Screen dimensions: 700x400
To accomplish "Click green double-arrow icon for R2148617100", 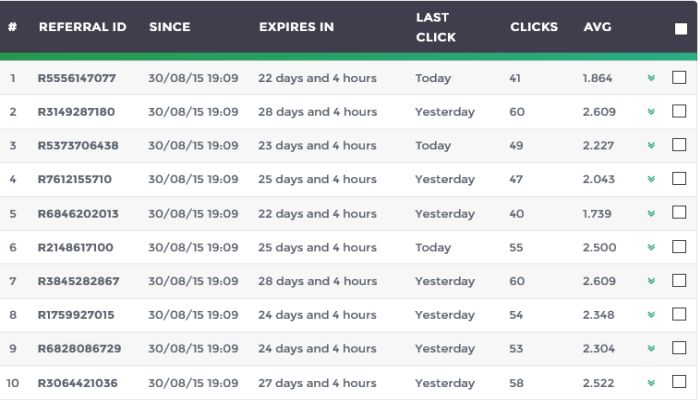I will 651,248.
